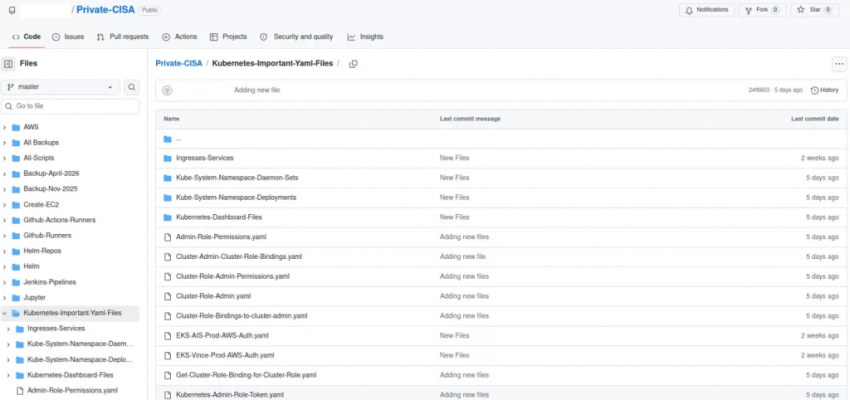Switch to Pull requests tab
The width and height of the screenshot is (850, 400).
(123, 37)
